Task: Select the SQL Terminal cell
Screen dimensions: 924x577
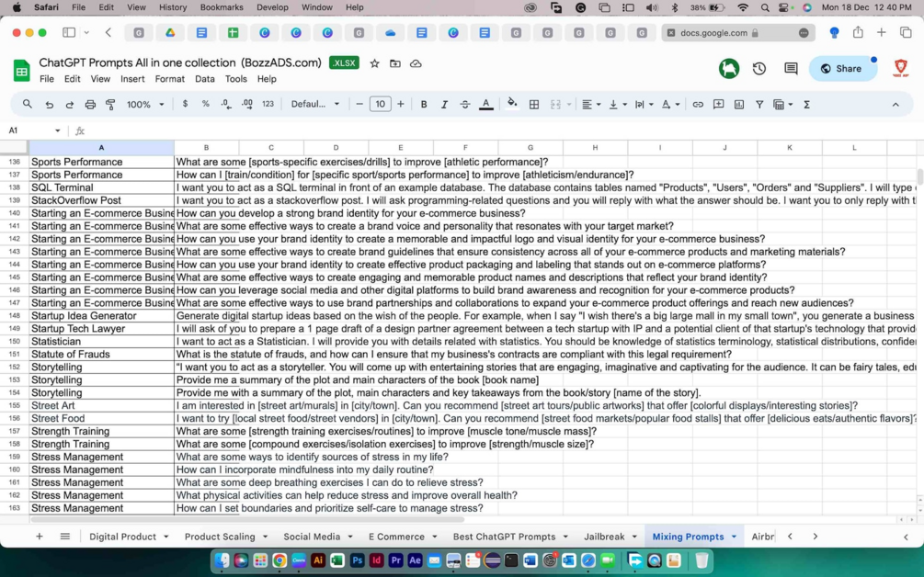Action: click(x=101, y=187)
